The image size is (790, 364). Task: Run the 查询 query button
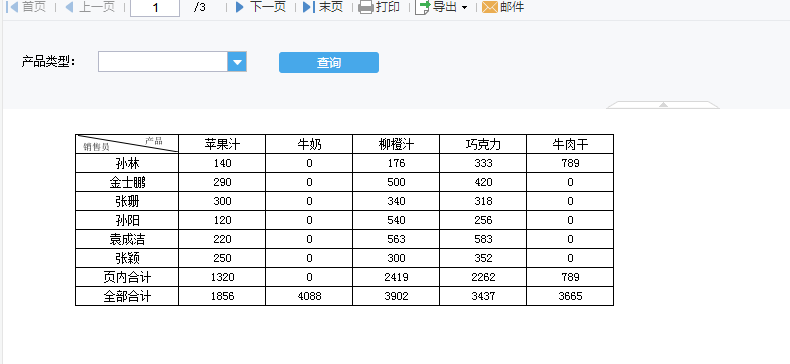click(x=328, y=63)
